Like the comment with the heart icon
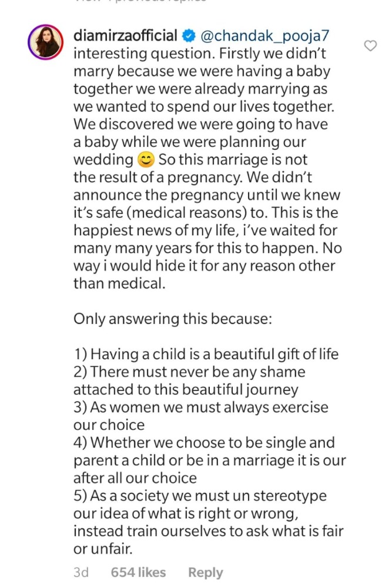The width and height of the screenshot is (382, 588). tap(370, 46)
